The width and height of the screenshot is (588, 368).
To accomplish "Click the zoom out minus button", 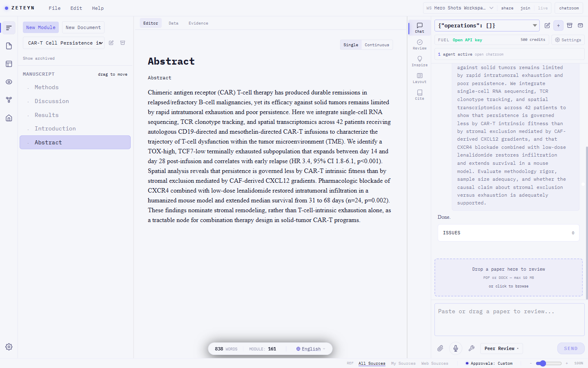I will [x=531, y=364].
